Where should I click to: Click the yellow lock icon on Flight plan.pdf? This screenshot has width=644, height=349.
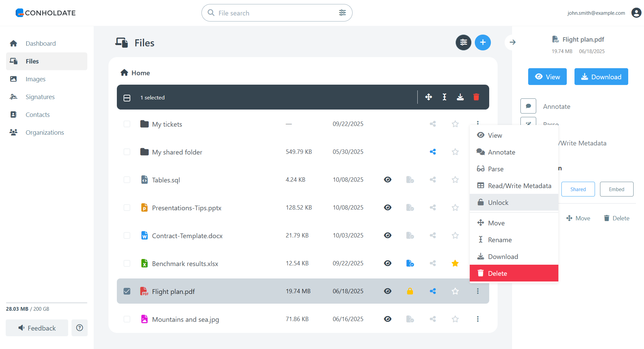410,291
